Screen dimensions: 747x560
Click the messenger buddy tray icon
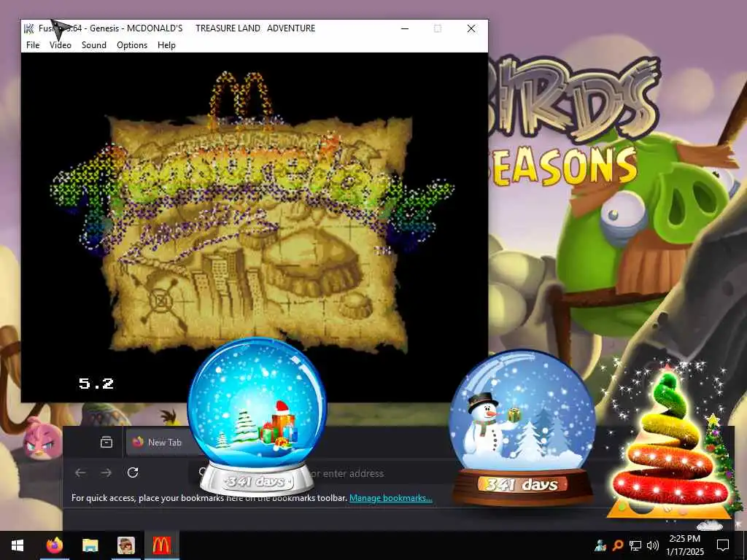(600, 545)
